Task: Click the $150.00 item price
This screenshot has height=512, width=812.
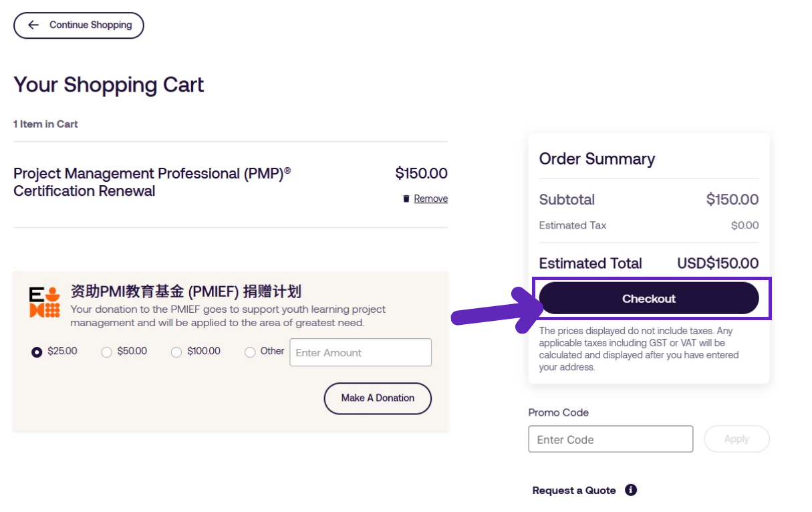Action: point(422,173)
